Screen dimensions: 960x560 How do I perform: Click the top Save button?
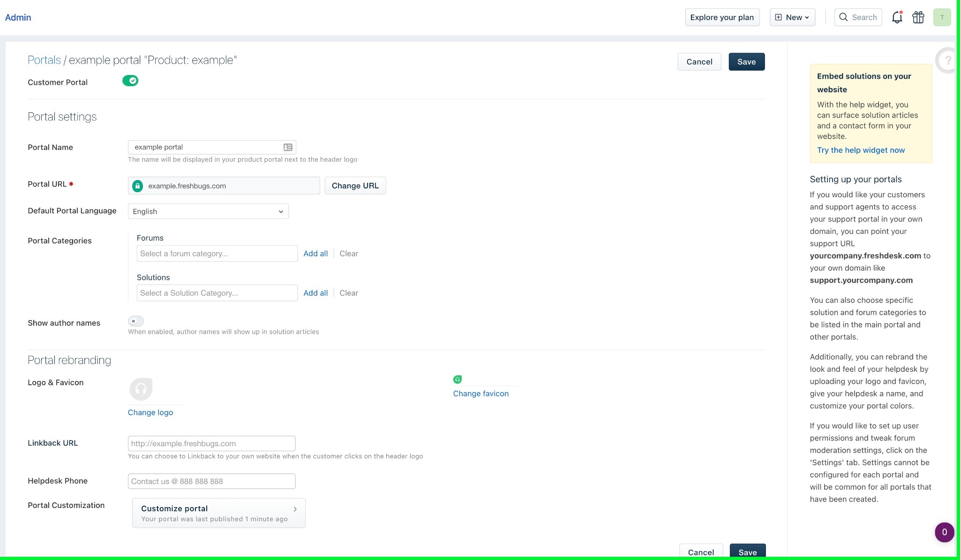746,62
